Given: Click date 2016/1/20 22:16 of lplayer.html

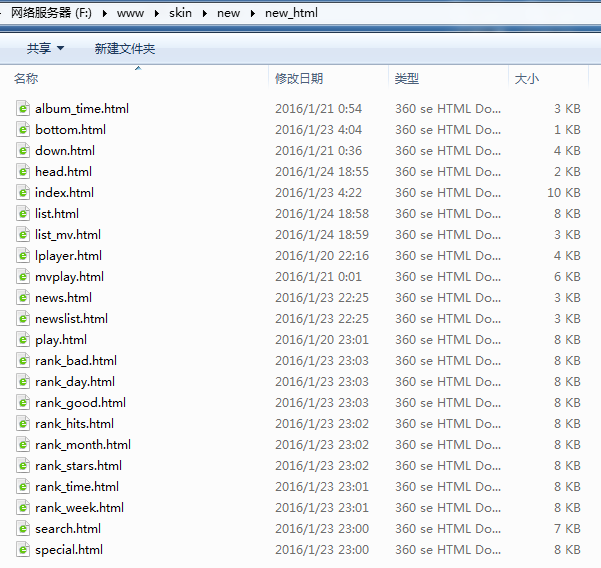Looking at the screenshot, I should pos(322,256).
